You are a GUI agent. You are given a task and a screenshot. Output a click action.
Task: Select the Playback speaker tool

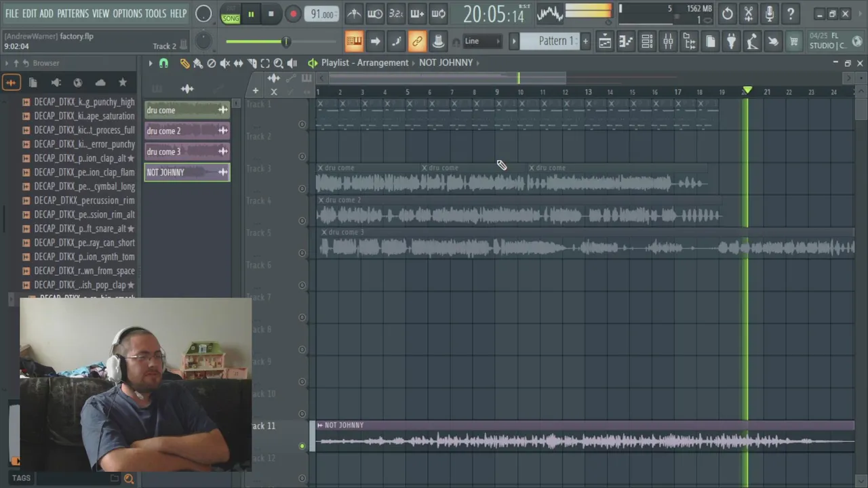coord(292,63)
